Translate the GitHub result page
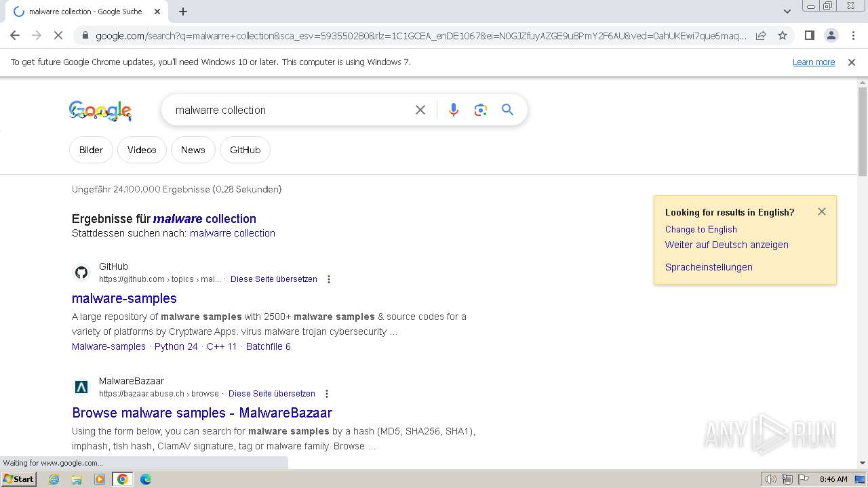Viewport: 868px width, 488px height. (x=274, y=279)
